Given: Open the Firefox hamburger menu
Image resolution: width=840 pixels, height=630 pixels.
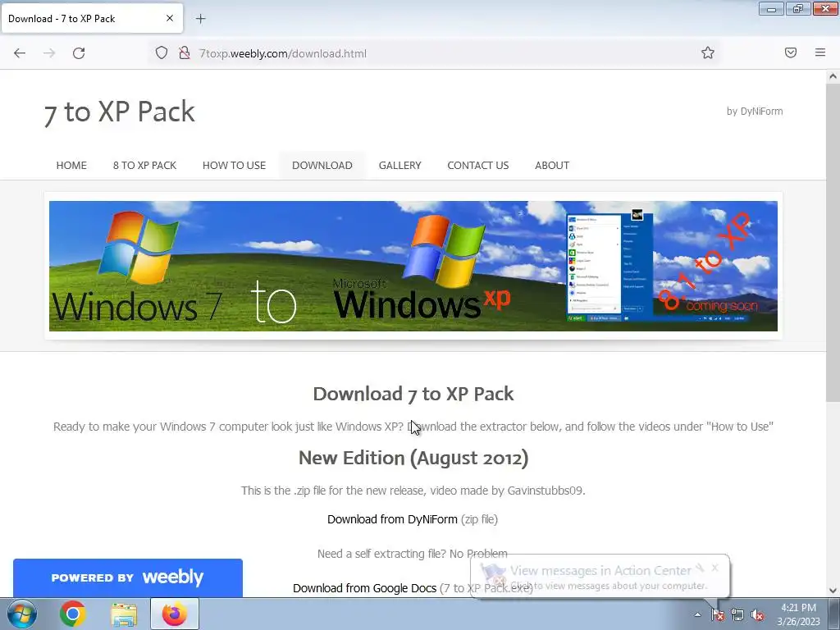Looking at the screenshot, I should click(820, 52).
